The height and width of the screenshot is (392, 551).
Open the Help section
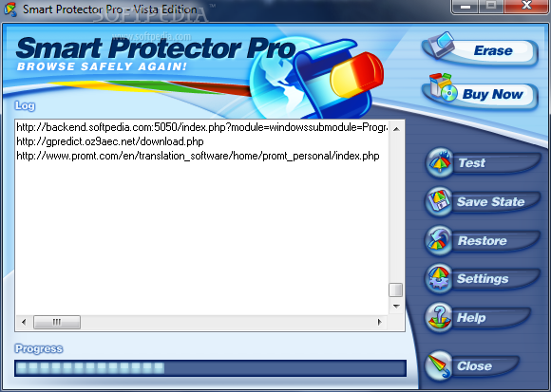(x=478, y=318)
